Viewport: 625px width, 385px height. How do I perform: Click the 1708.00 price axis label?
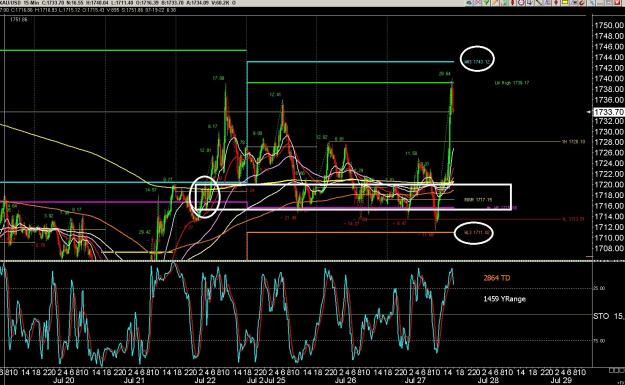click(609, 248)
